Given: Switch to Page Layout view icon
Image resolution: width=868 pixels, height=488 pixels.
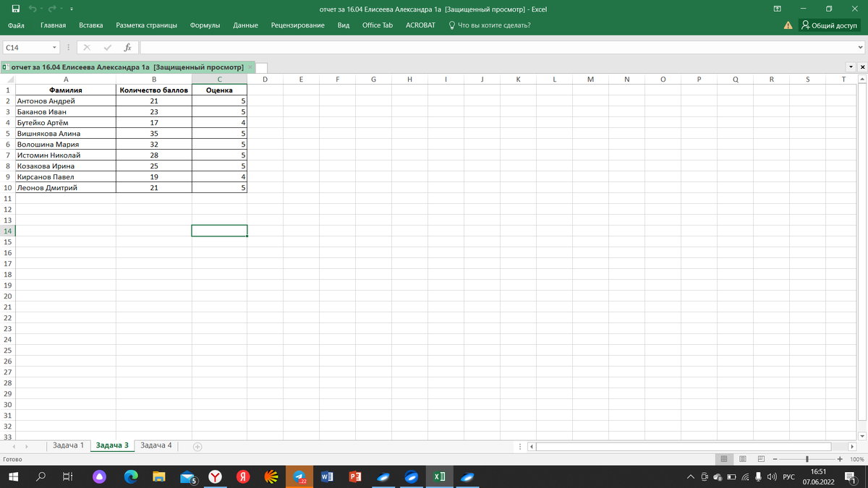Looking at the screenshot, I should coord(742,459).
